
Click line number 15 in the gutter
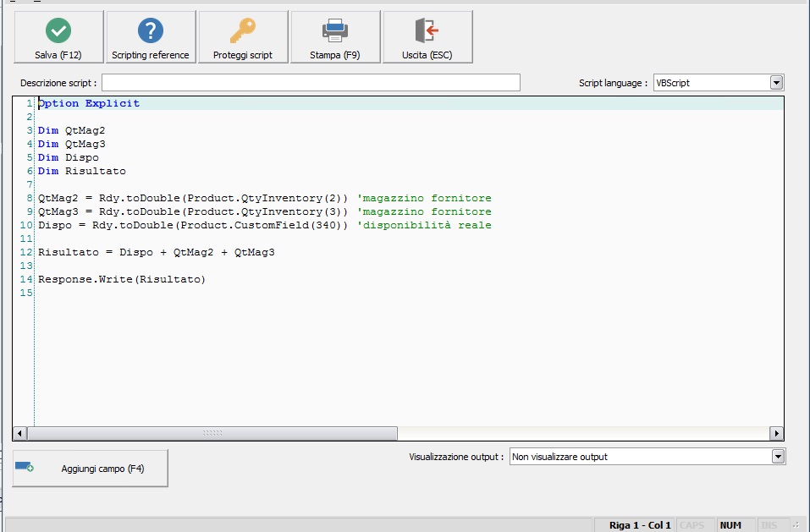click(26, 293)
